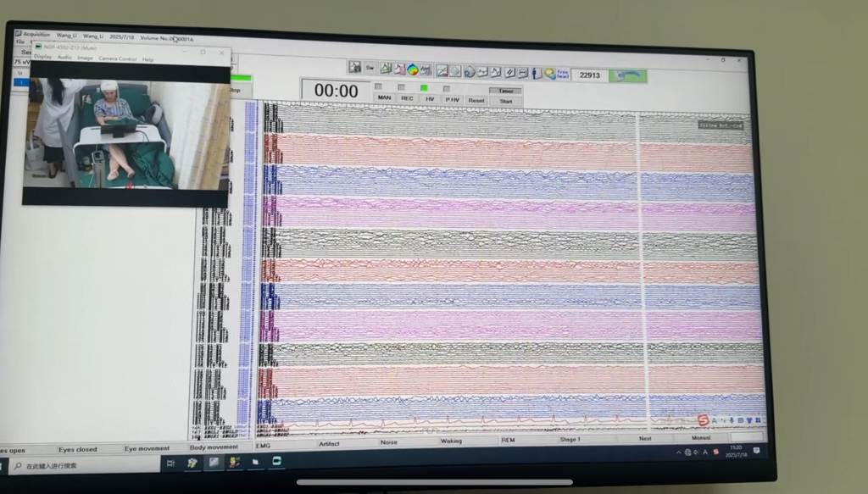868x494 pixels.
Task: Open the Display menu in camera window
Action: 42,57
